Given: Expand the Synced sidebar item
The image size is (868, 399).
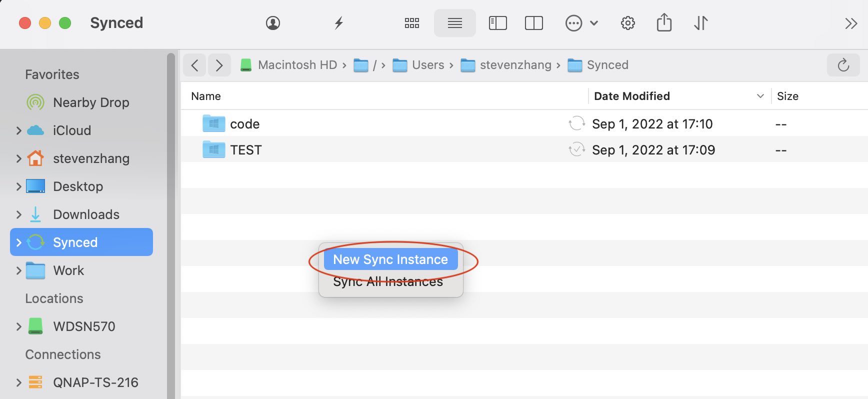Looking at the screenshot, I should coord(19,242).
